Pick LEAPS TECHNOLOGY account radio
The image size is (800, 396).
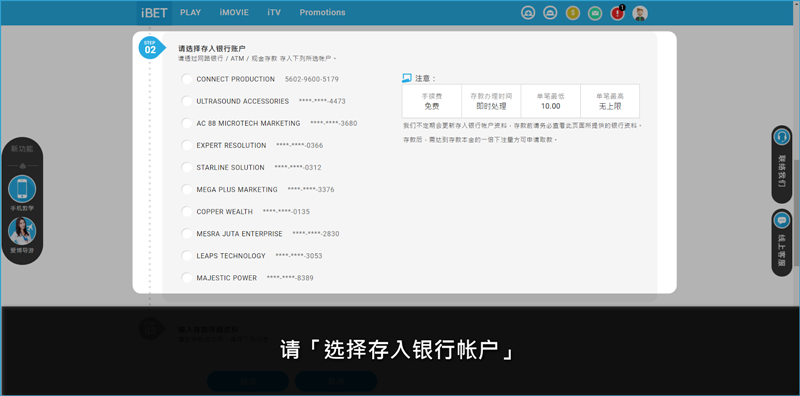click(x=187, y=256)
